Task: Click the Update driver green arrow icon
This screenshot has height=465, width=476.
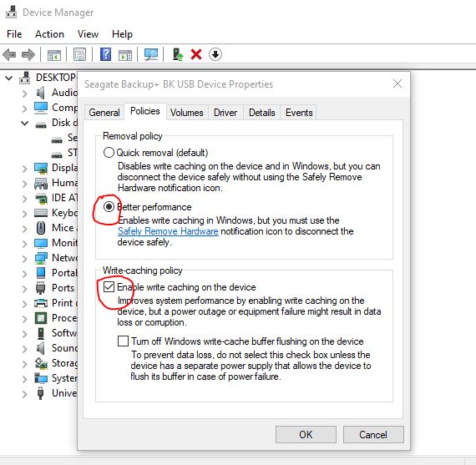Action: pos(178,54)
